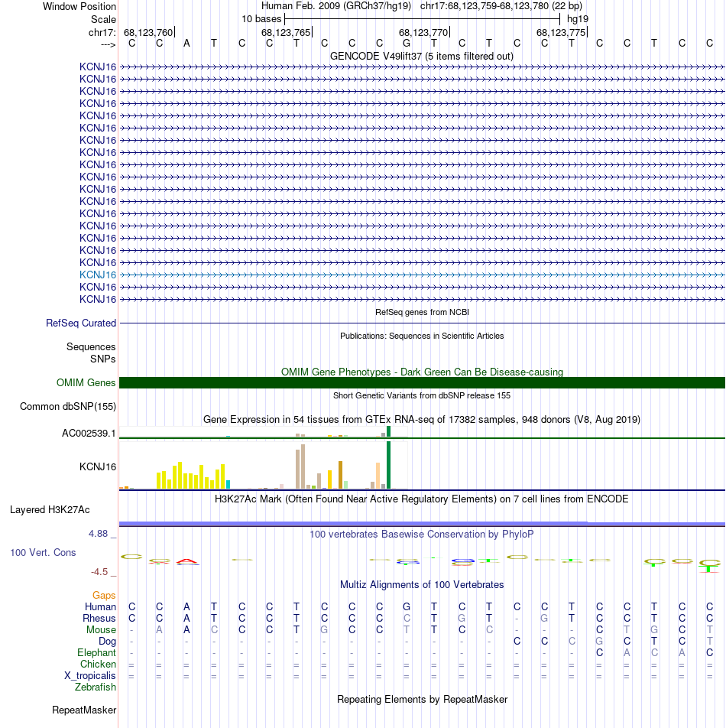726x728 pixels.
Task: Open H3K27Ac Mark track title
Action: click(422, 499)
